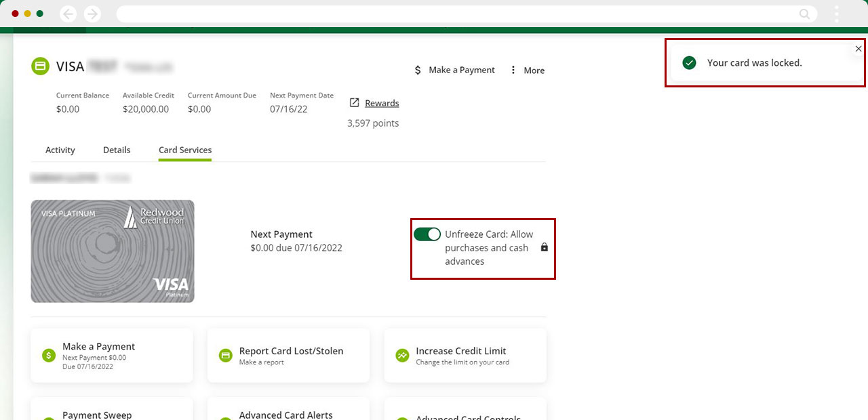Click the Current Amount Due label
The height and width of the screenshot is (420, 868).
(222, 96)
